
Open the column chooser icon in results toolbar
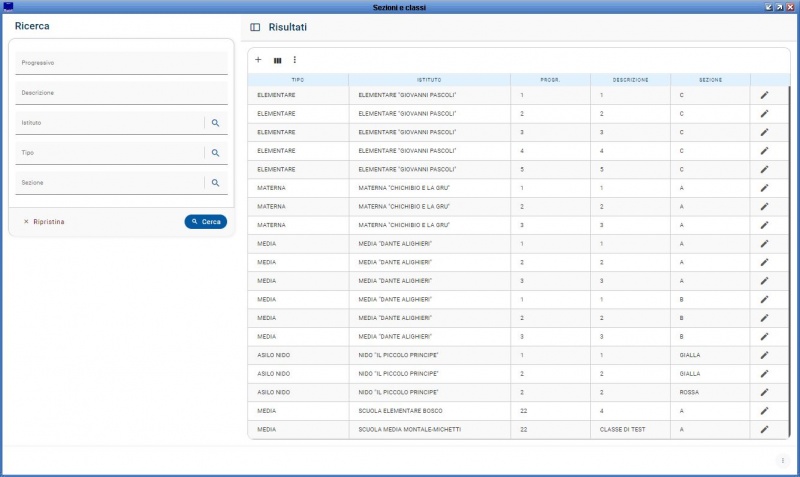pyautogui.click(x=277, y=60)
